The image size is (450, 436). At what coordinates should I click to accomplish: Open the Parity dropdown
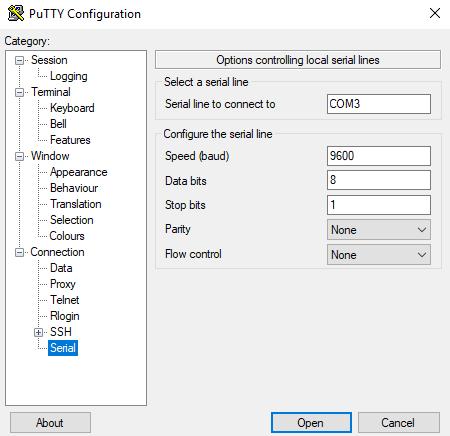coord(379,230)
